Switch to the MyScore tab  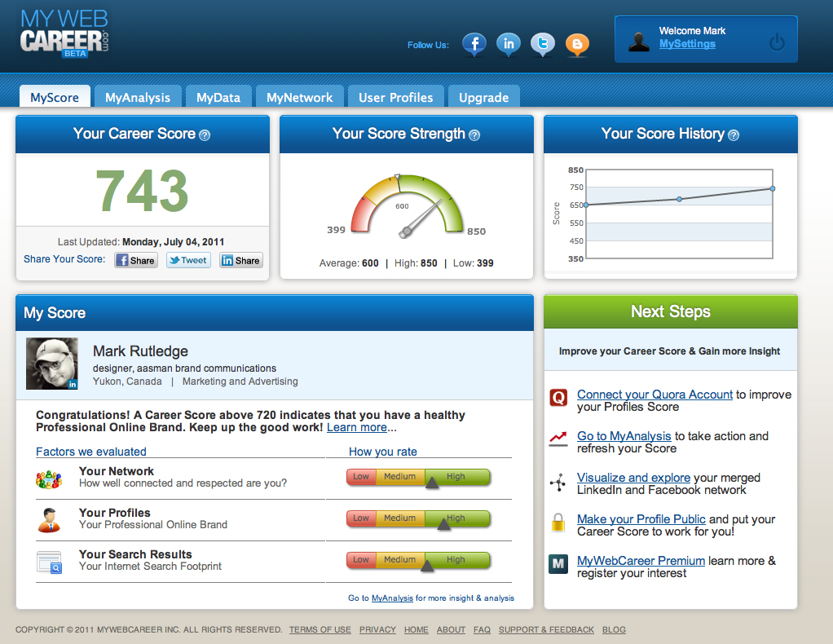(55, 97)
